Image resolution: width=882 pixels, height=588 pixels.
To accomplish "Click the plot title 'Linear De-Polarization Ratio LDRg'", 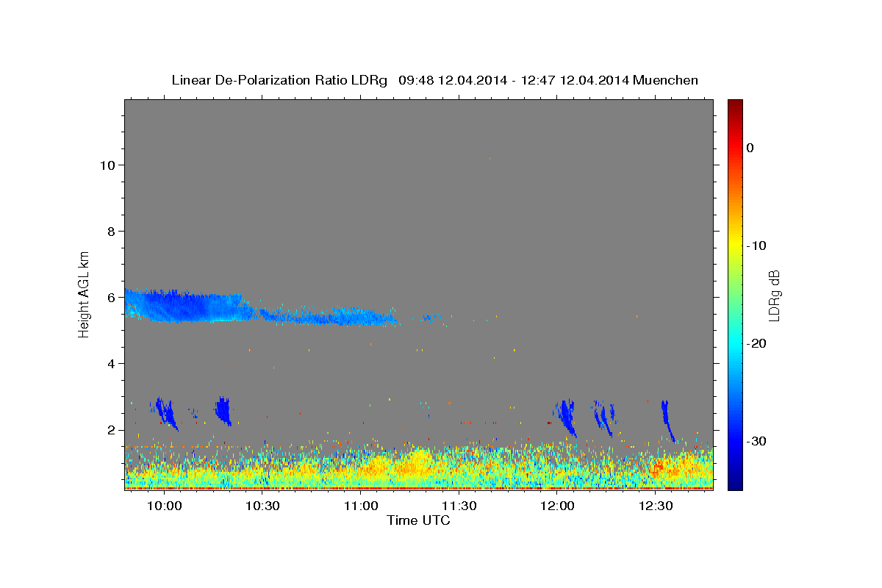I will 279,80.
